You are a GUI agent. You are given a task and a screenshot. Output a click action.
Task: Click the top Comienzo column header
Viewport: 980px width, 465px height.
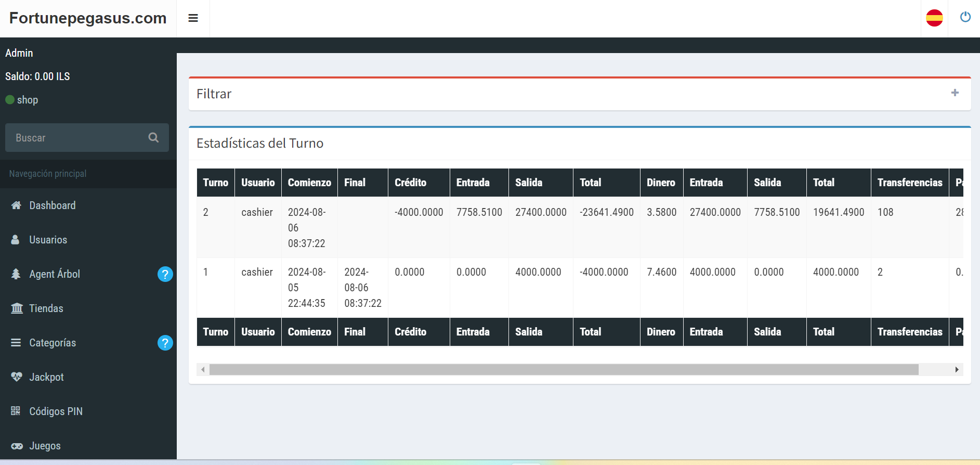[309, 183]
